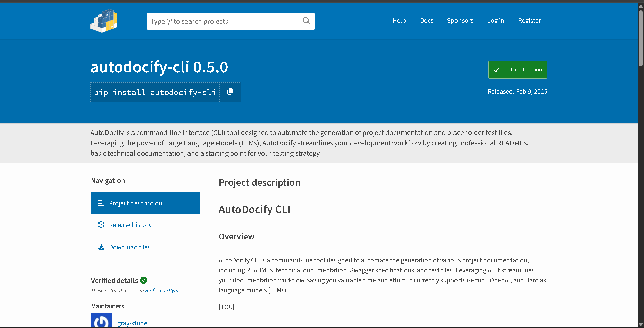Screen dimensions: 644x328
Task: Click the Download files icon
Action: 101,247
